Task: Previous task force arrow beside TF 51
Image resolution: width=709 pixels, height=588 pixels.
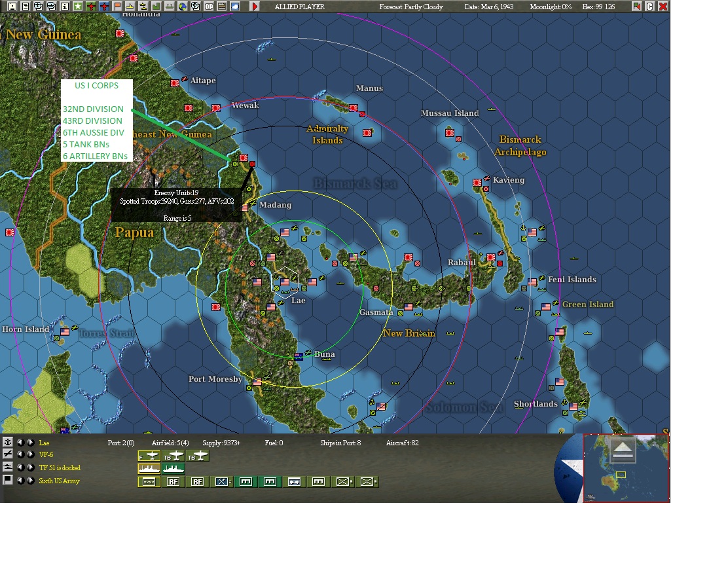Action: (21, 468)
